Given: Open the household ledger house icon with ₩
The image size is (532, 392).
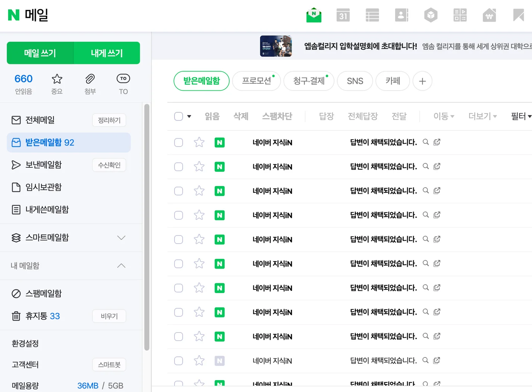Looking at the screenshot, I should click(489, 15).
